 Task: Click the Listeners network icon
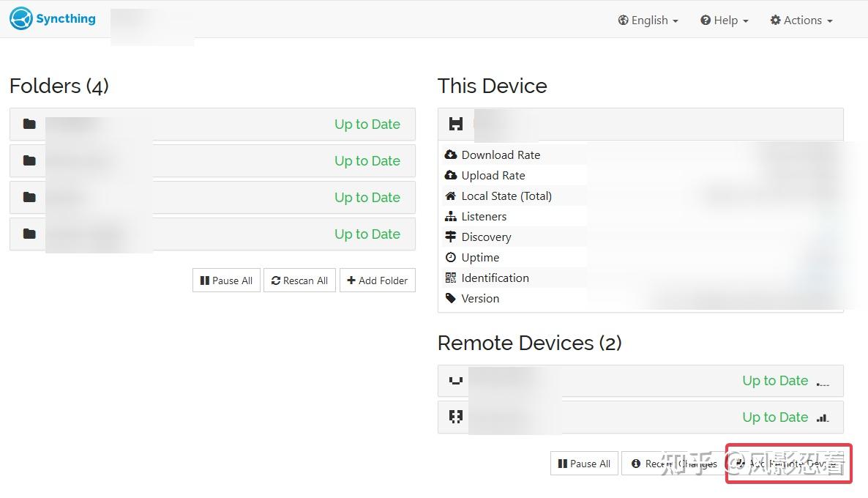pos(451,216)
